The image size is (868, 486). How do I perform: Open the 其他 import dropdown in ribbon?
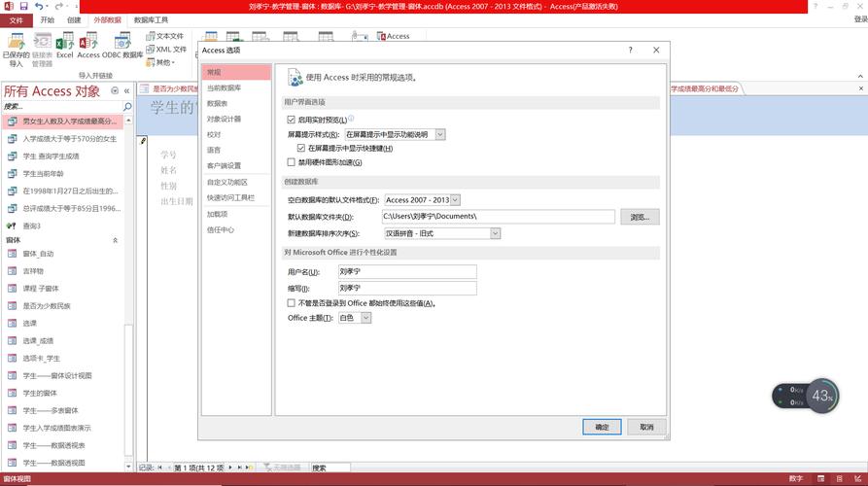tap(160, 62)
